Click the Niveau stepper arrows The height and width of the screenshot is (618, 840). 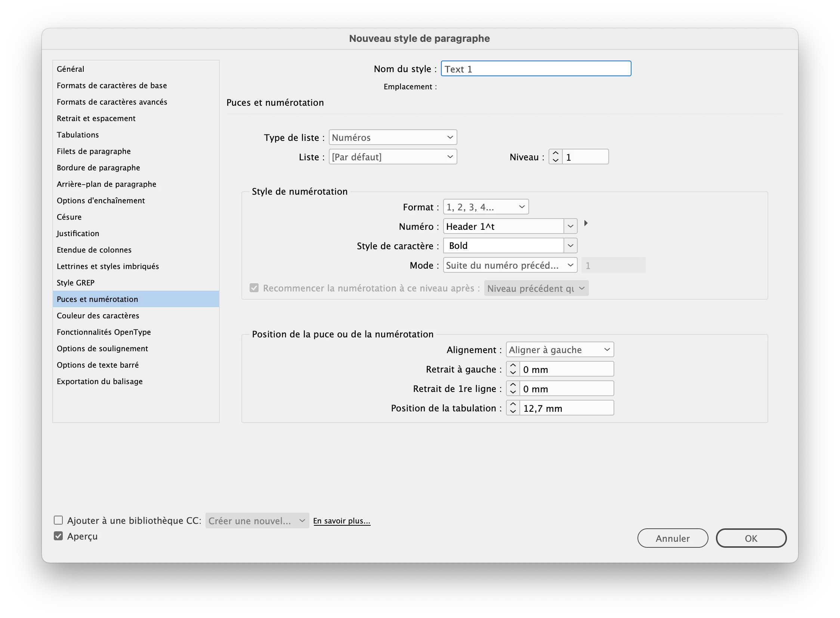pyautogui.click(x=555, y=157)
